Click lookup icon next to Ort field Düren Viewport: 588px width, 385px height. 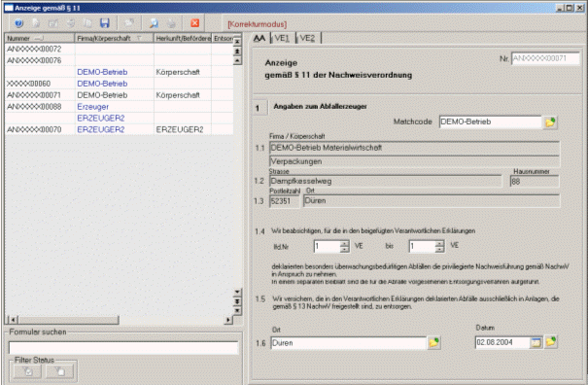pyautogui.click(x=433, y=342)
